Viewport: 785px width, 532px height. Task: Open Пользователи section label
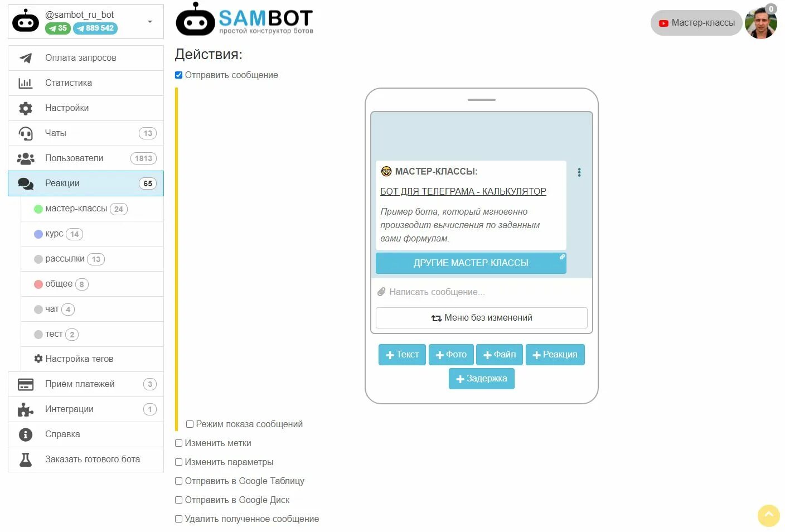coord(74,158)
